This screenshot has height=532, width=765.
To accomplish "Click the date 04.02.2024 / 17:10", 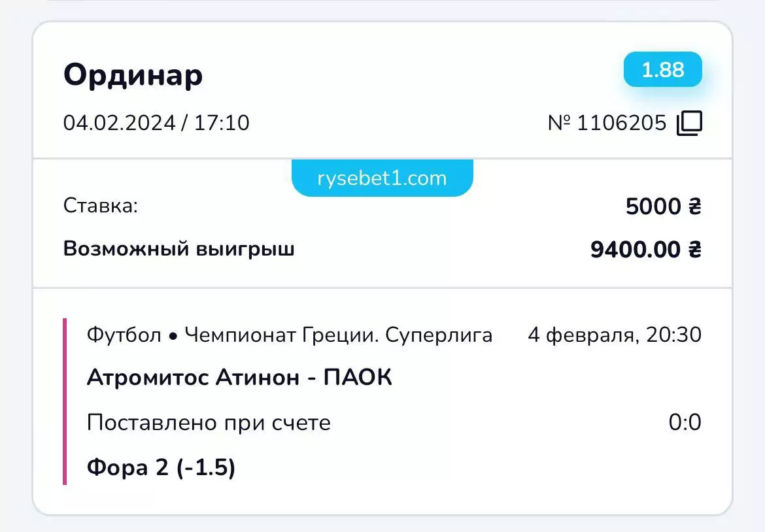I will (x=156, y=123).
